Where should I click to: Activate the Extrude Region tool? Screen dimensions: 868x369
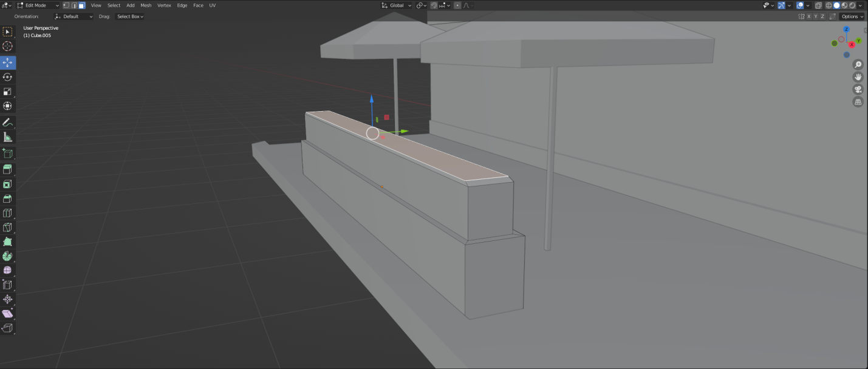point(8,169)
